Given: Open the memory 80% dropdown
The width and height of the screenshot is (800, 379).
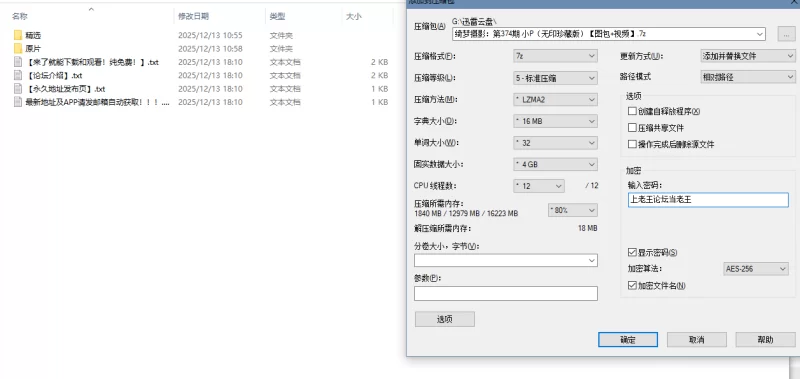Looking at the screenshot, I should pos(572,210).
